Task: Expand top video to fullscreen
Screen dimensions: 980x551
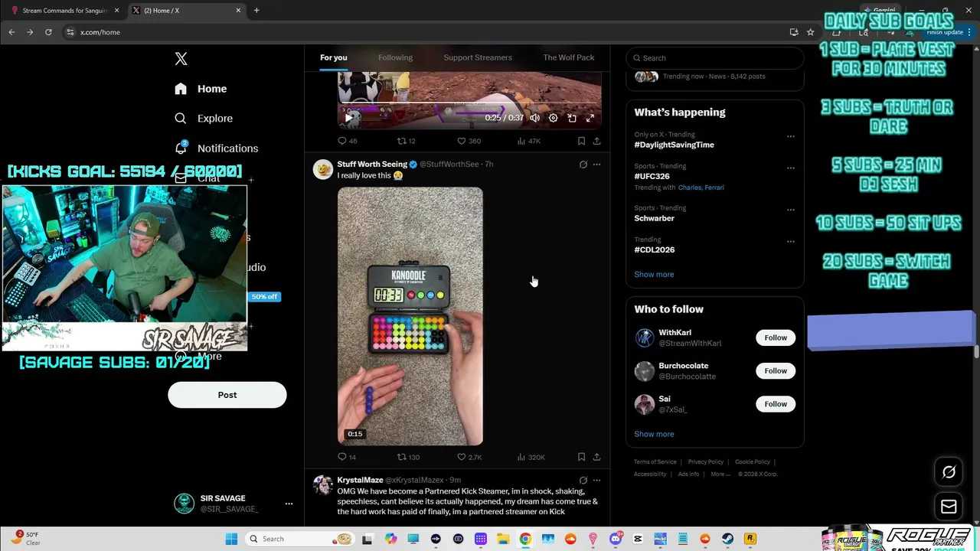Action: [590, 118]
